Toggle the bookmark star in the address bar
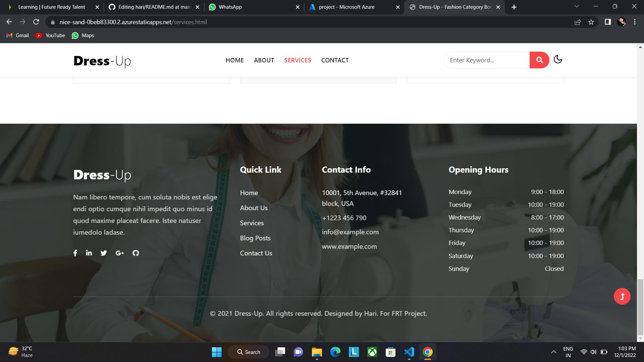Screen dimensions: 644x362 tap(591, 22)
